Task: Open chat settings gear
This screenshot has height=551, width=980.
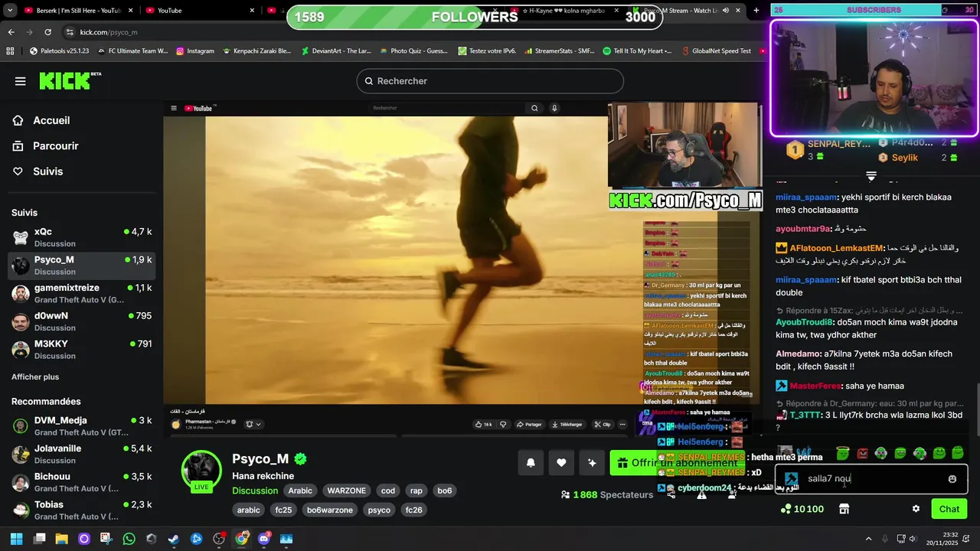Action: tap(916, 509)
